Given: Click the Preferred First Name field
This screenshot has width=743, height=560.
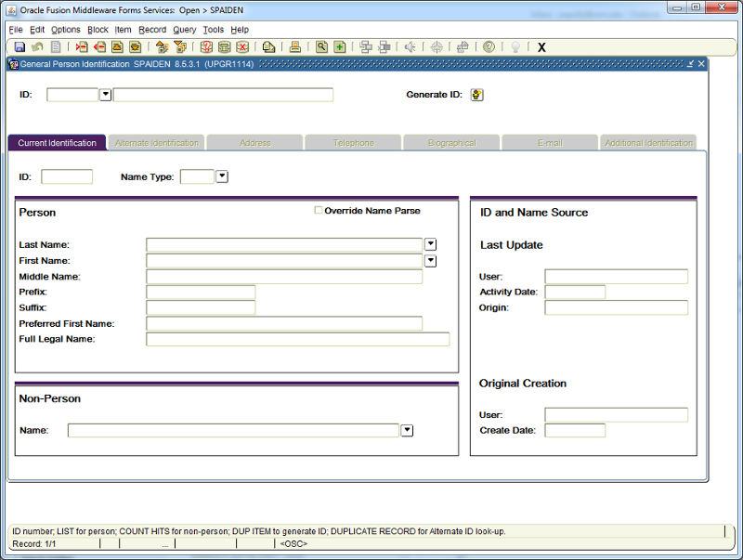Looking at the screenshot, I should (284, 323).
